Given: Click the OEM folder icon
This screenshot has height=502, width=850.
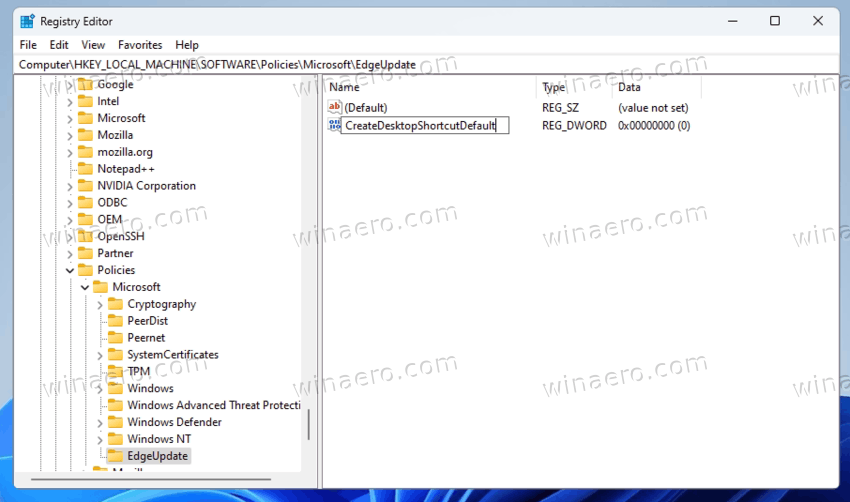Looking at the screenshot, I should (x=86, y=219).
